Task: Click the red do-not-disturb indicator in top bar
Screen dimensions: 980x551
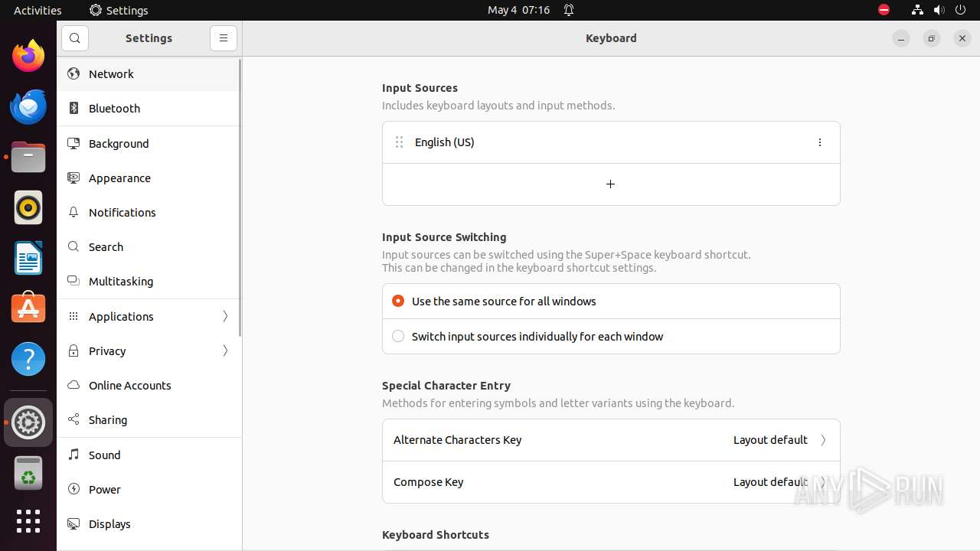Action: click(884, 10)
